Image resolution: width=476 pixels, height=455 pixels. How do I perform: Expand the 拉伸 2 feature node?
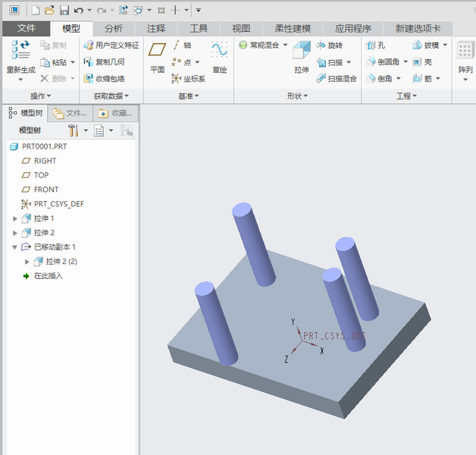[x=15, y=233]
